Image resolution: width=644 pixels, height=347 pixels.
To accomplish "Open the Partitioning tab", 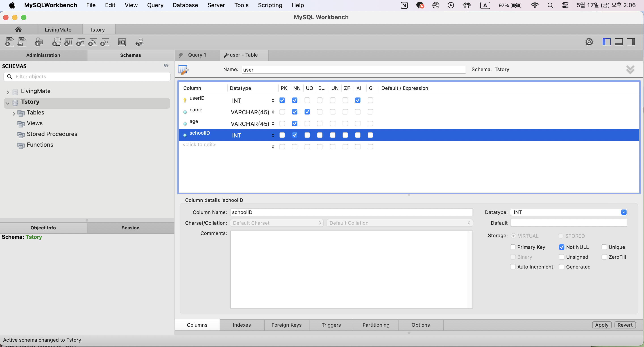I will [x=376, y=325].
